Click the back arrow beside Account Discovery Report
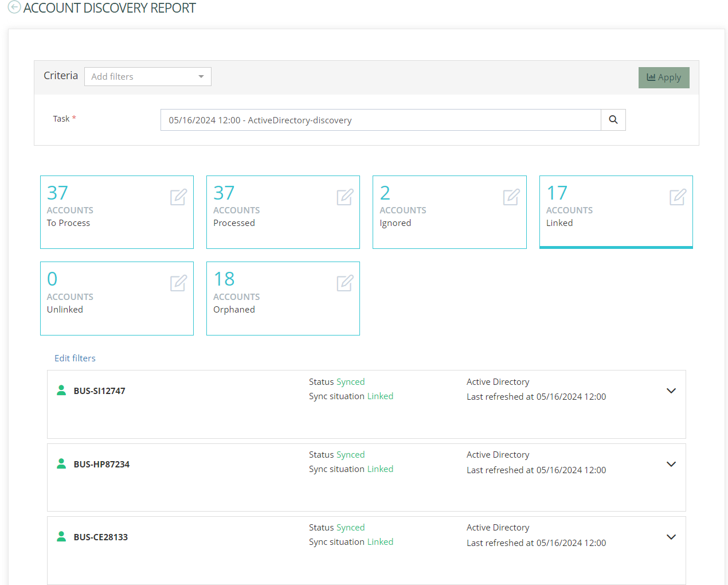 [x=14, y=7]
